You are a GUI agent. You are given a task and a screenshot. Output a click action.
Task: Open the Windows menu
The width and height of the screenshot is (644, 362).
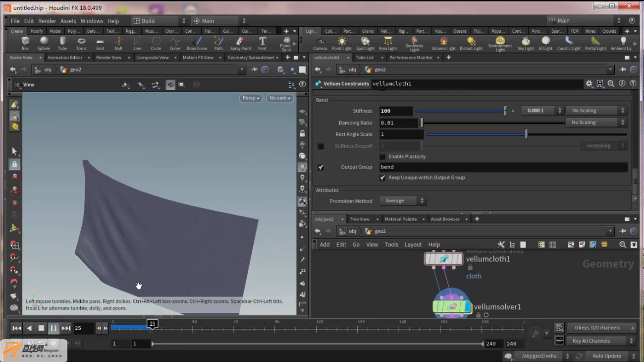[92, 21]
